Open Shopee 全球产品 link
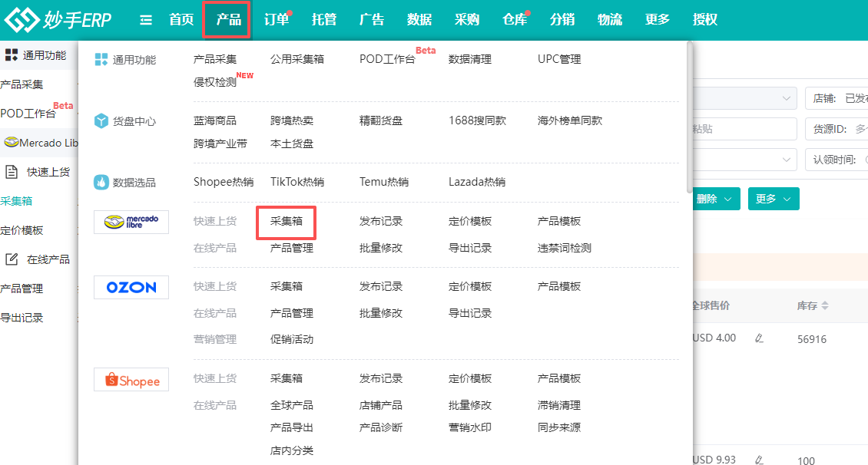This screenshot has width=868, height=465. pos(292,405)
